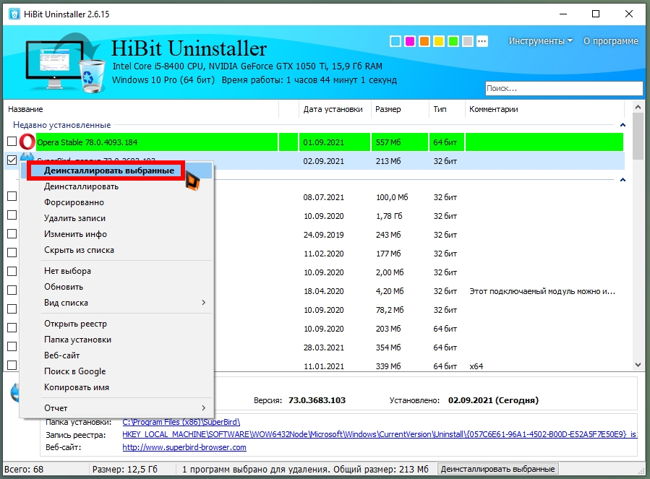The height and width of the screenshot is (479, 650).
Task: Select the magenta theme color swatch
Action: 410,41
